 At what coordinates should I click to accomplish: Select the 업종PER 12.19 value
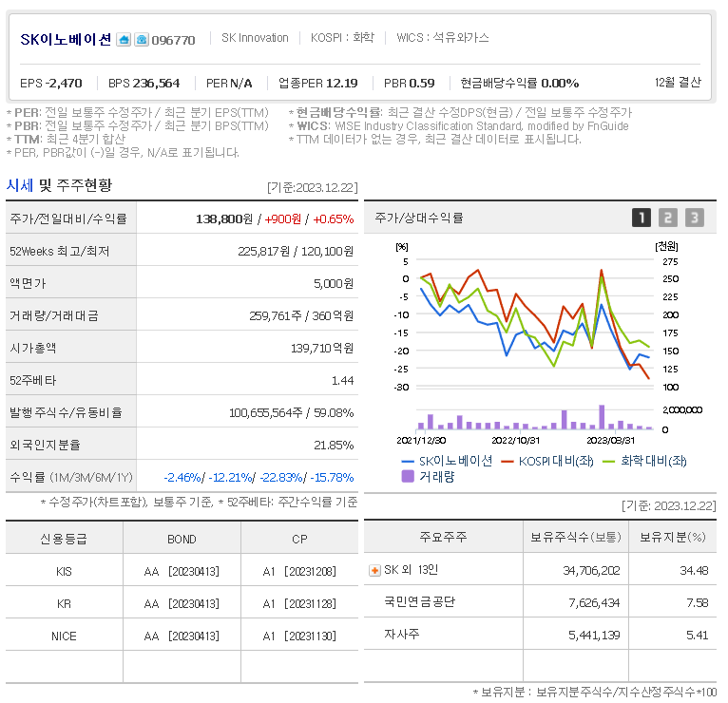(x=318, y=83)
